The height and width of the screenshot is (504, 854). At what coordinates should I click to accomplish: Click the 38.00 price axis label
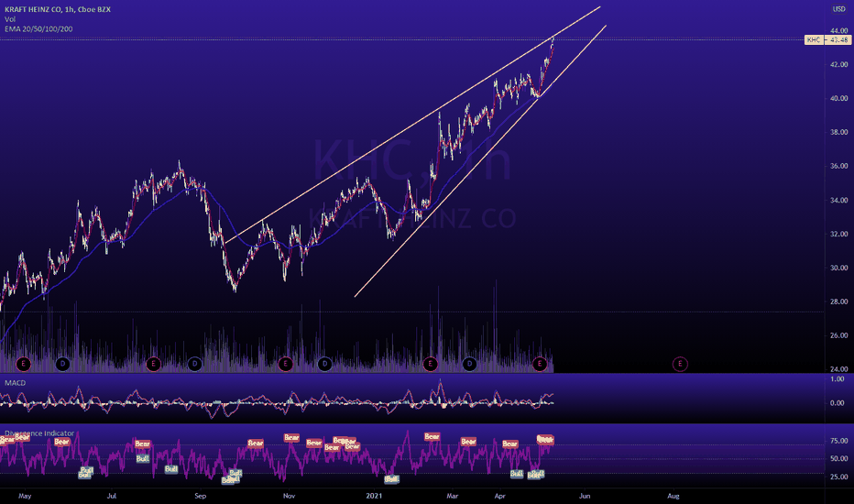[x=838, y=132]
